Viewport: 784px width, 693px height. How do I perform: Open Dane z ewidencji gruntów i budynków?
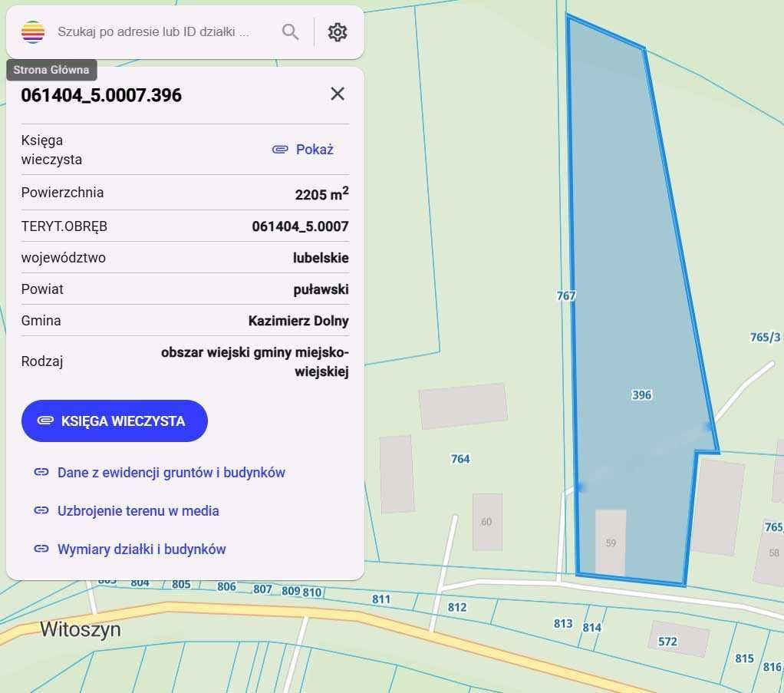[x=170, y=472]
